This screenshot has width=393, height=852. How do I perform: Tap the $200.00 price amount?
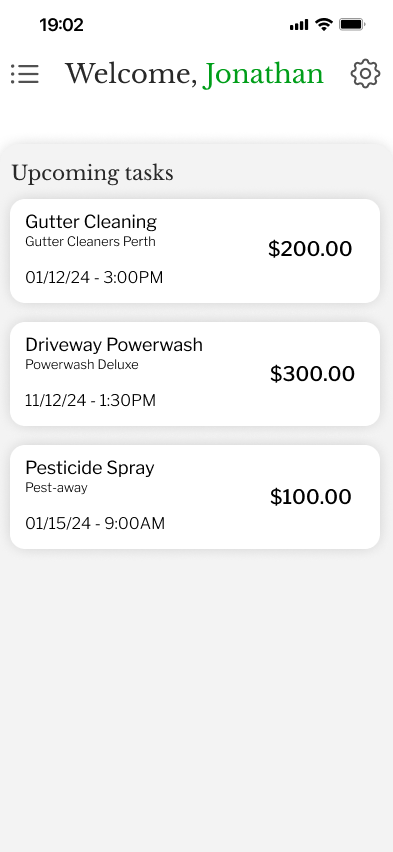(x=310, y=249)
